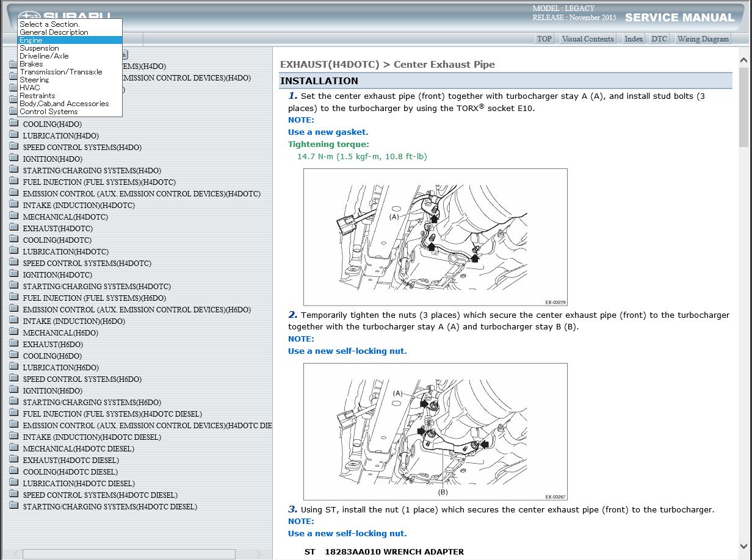Open the DTC tab
752x560 pixels.
click(x=659, y=38)
